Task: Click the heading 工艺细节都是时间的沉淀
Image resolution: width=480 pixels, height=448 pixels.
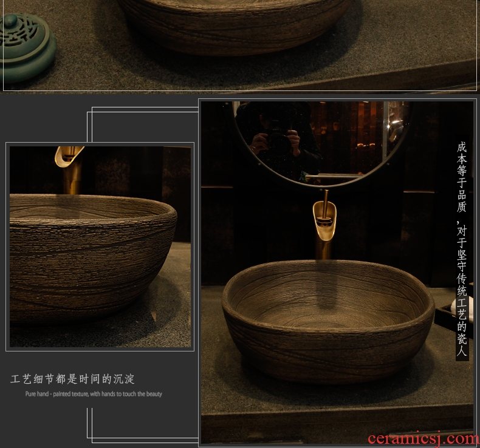Action: coord(72,379)
